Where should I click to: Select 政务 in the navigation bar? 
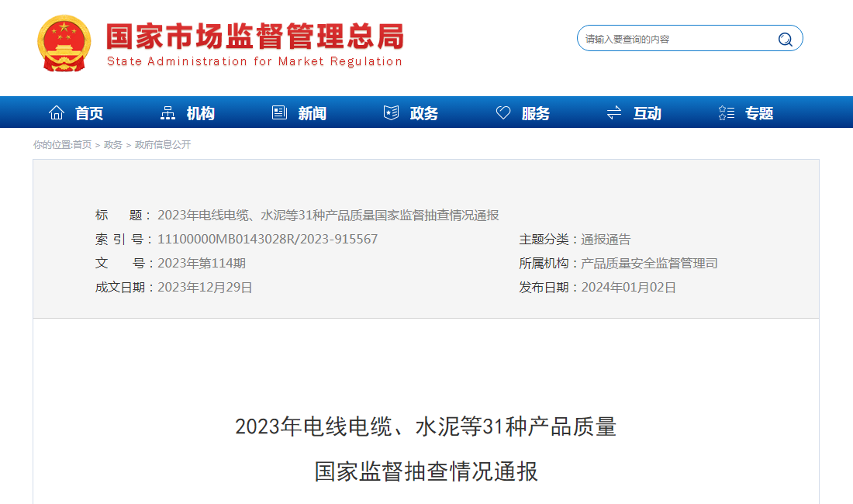[x=424, y=114]
